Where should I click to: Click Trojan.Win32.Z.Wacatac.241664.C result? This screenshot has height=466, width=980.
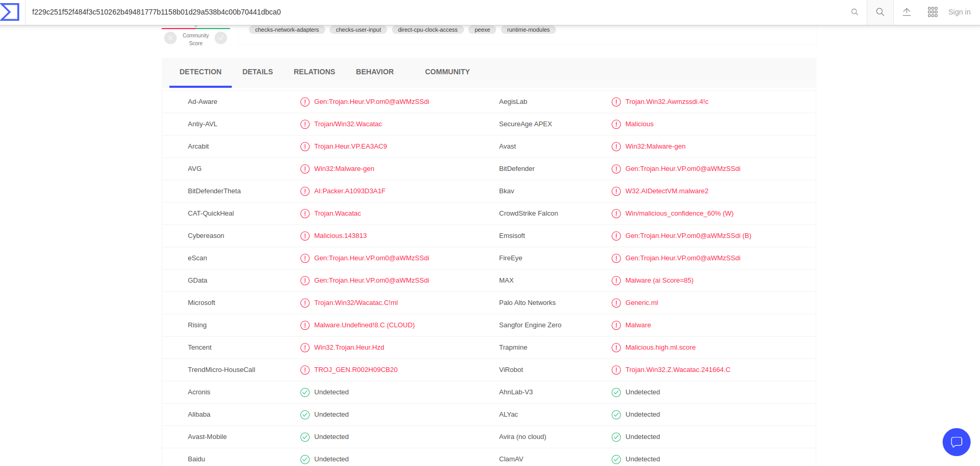click(x=678, y=370)
